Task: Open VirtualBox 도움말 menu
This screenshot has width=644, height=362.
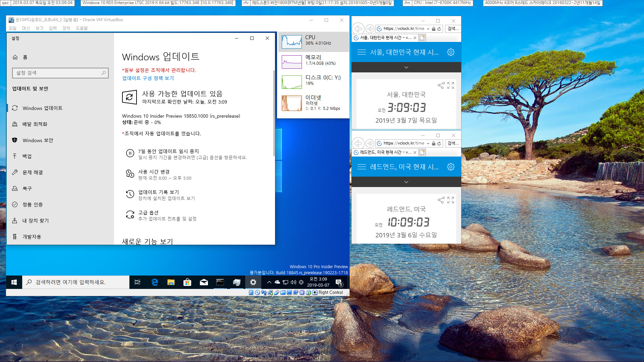Action: click(x=82, y=28)
